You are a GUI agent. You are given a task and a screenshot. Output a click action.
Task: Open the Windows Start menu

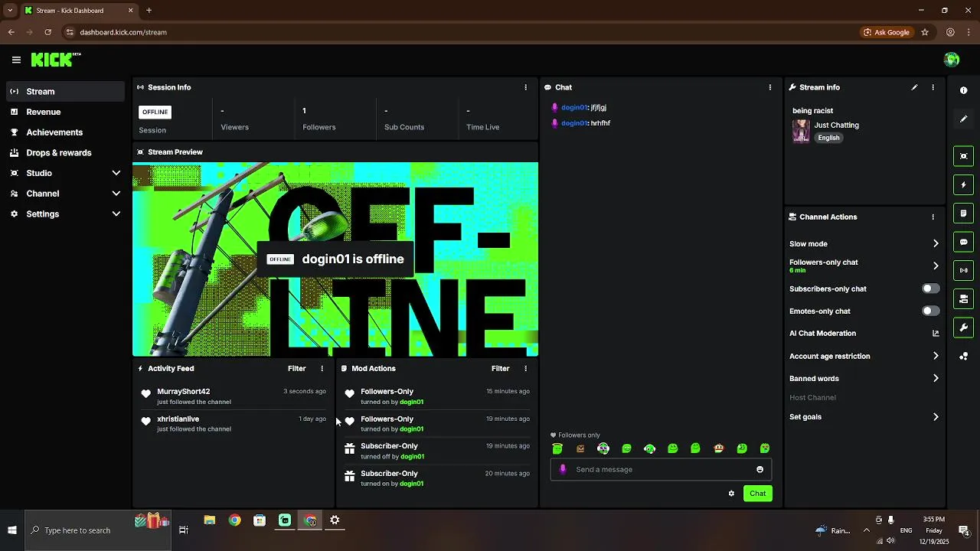[x=12, y=530]
